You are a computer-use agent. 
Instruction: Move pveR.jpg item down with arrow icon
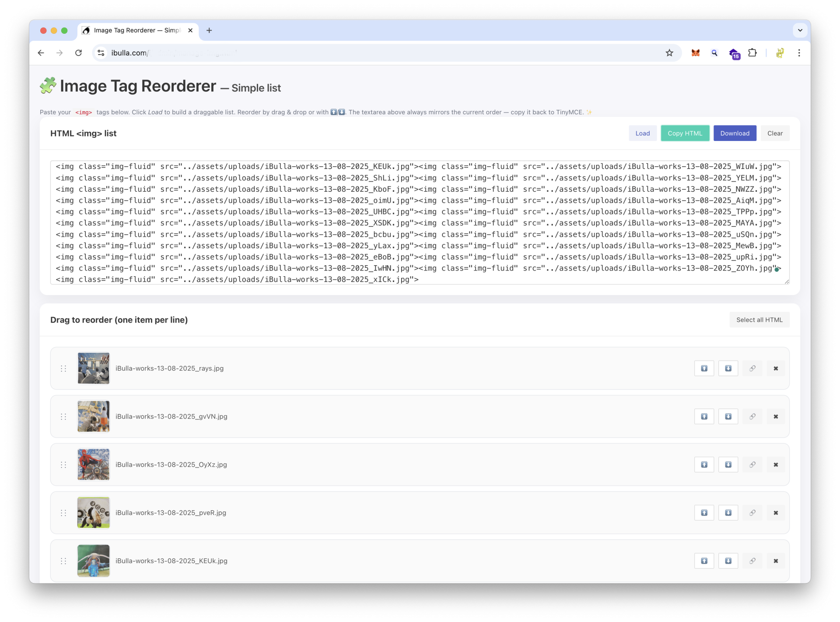tap(728, 513)
